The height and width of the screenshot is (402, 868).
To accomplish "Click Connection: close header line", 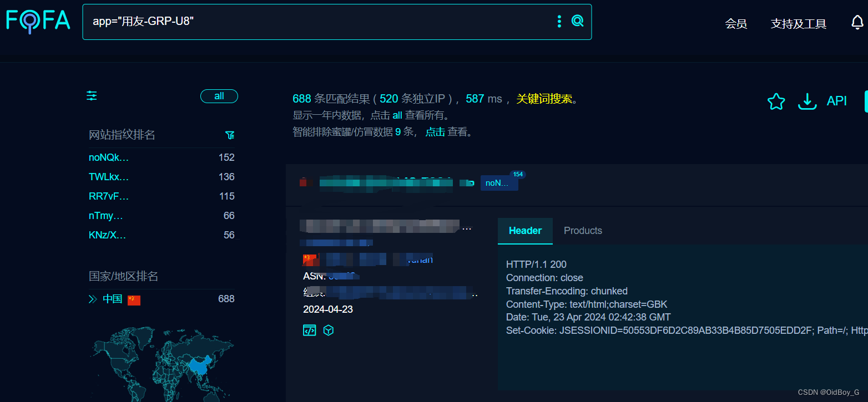I will pos(544,278).
